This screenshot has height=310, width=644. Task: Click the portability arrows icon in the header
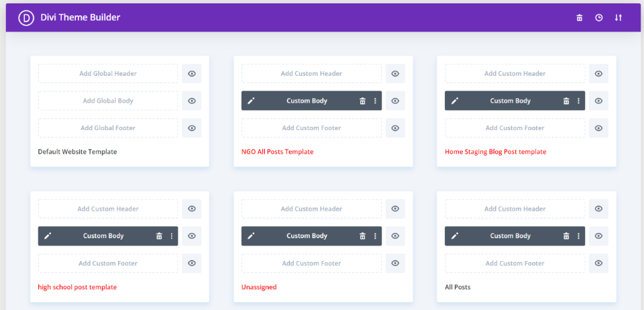[618, 17]
